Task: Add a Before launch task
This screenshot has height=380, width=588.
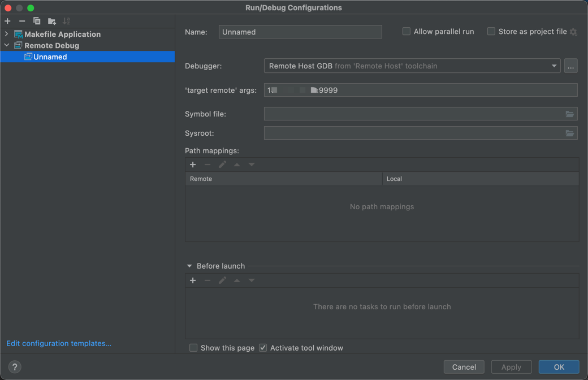Action: click(193, 280)
